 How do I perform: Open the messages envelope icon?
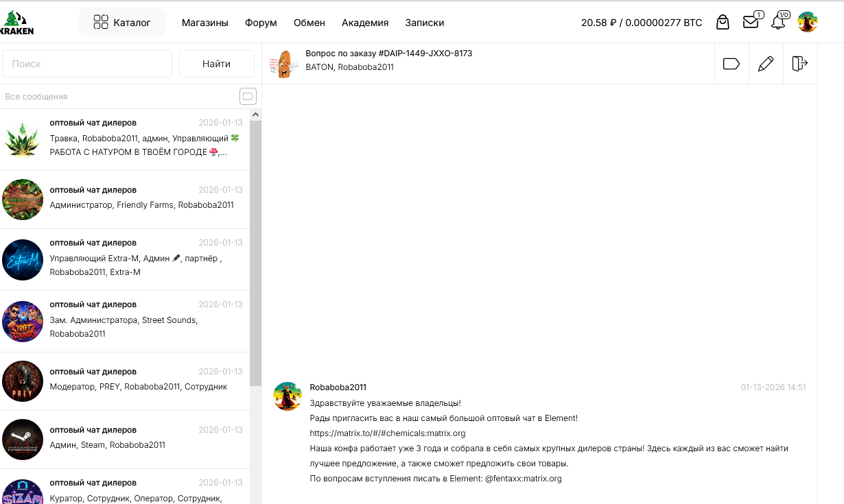751,22
